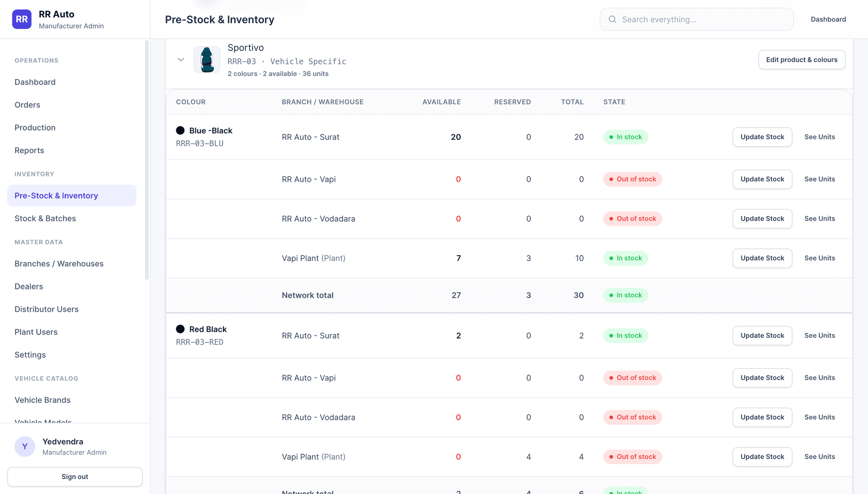Click the RRR-03-BLU colour code
The width and height of the screenshot is (868, 494).
click(199, 143)
